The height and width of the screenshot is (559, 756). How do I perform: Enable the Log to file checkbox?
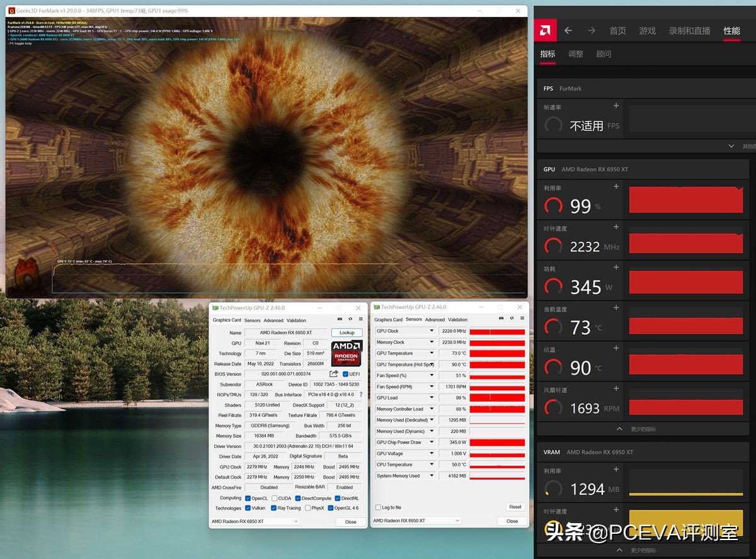(x=378, y=507)
